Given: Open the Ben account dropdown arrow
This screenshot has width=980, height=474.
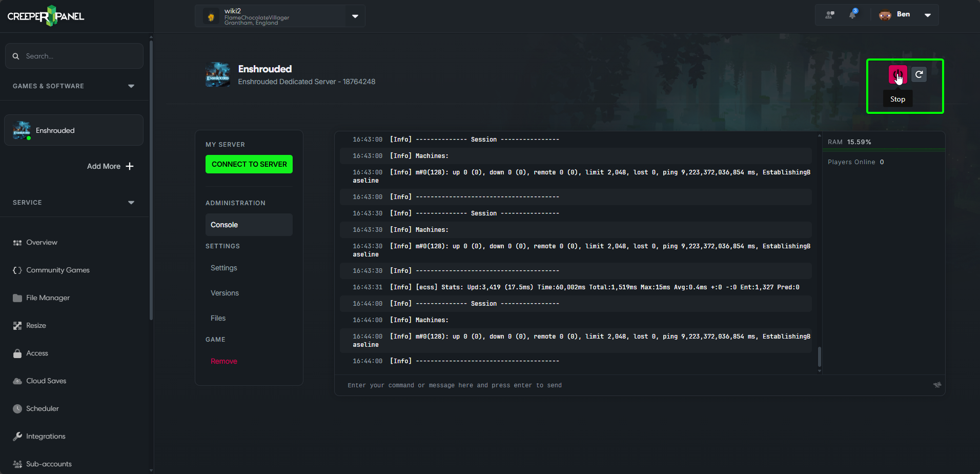Looking at the screenshot, I should 928,15.
